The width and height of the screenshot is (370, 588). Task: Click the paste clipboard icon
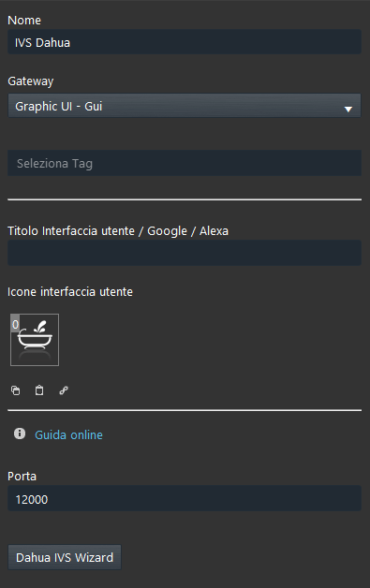[39, 390]
